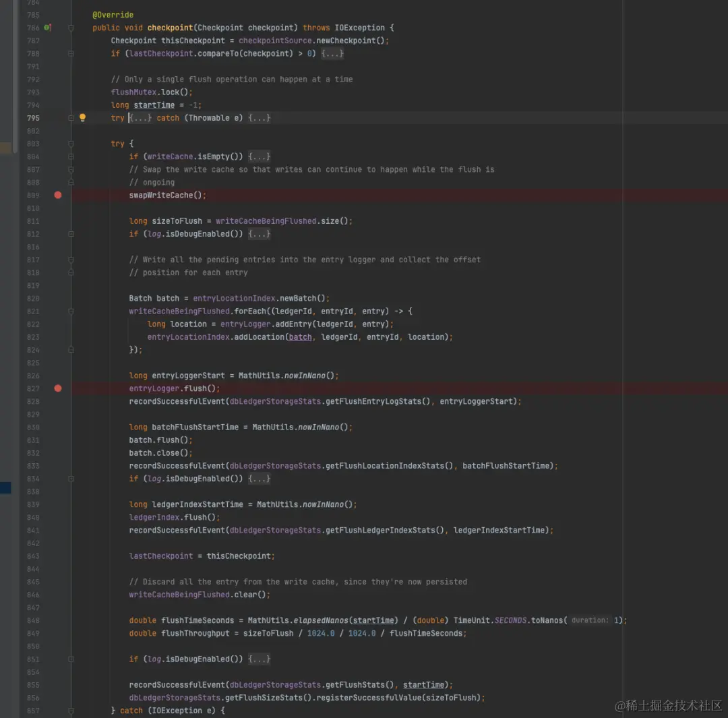This screenshot has width=728, height=718.
Task: Click line number 809 in the gutter
Action: [33, 195]
